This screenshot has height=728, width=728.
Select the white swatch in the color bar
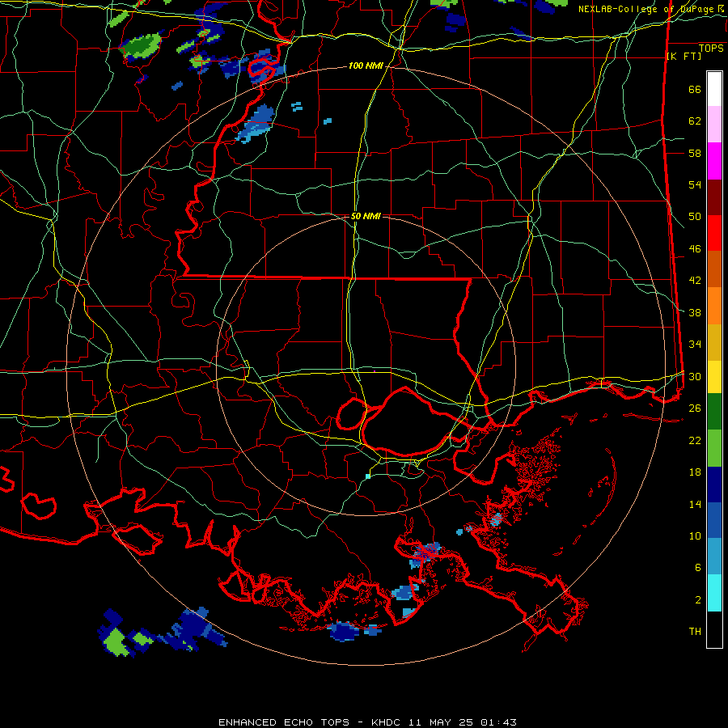click(x=714, y=89)
